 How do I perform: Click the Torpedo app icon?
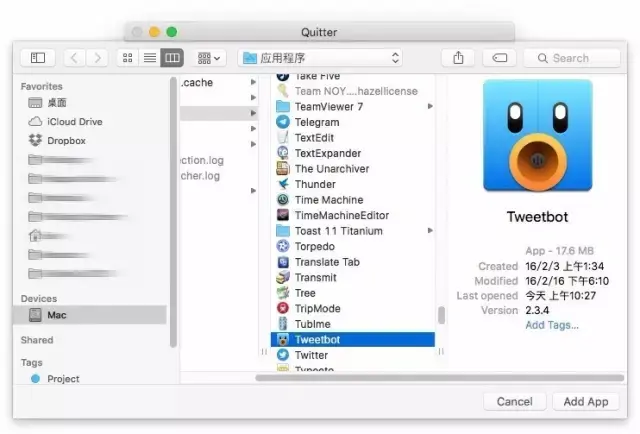tap(283, 246)
